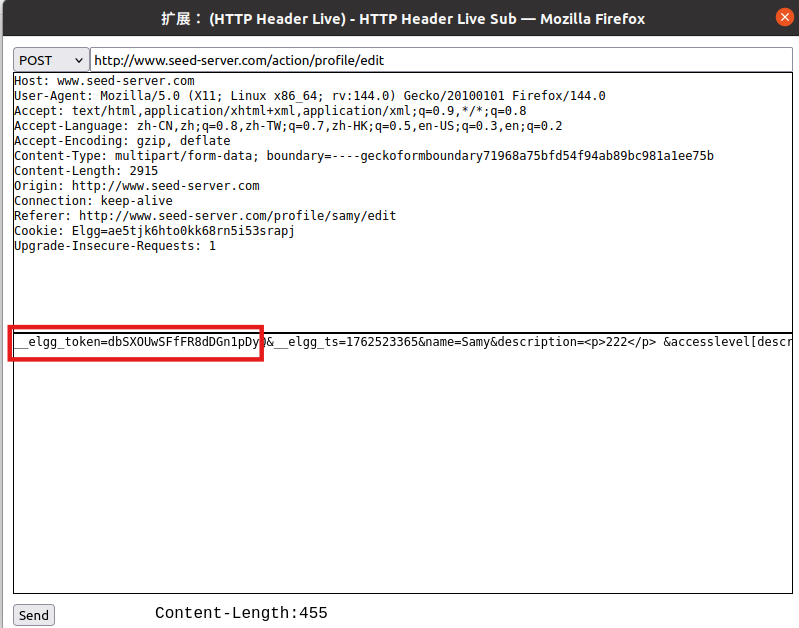Click the User-Agent header line
This screenshot has height=628, width=799.
click(309, 96)
